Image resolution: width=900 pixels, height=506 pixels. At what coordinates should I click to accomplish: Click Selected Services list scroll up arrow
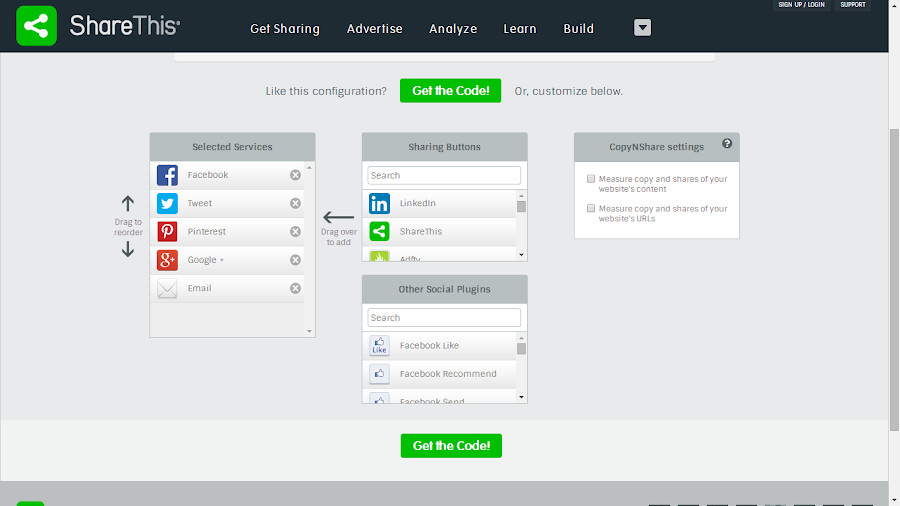(309, 168)
